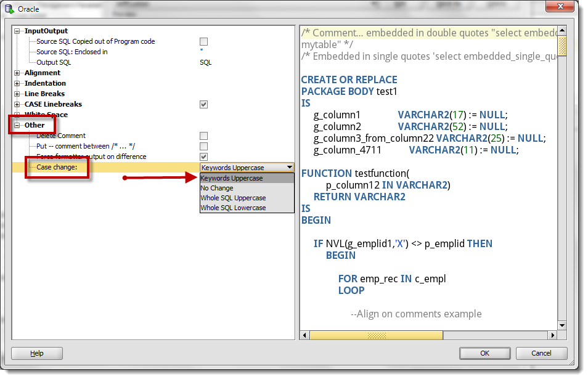Check Put -- comment between /* ... */ box
The width and height of the screenshot is (588, 379).
[203, 147]
